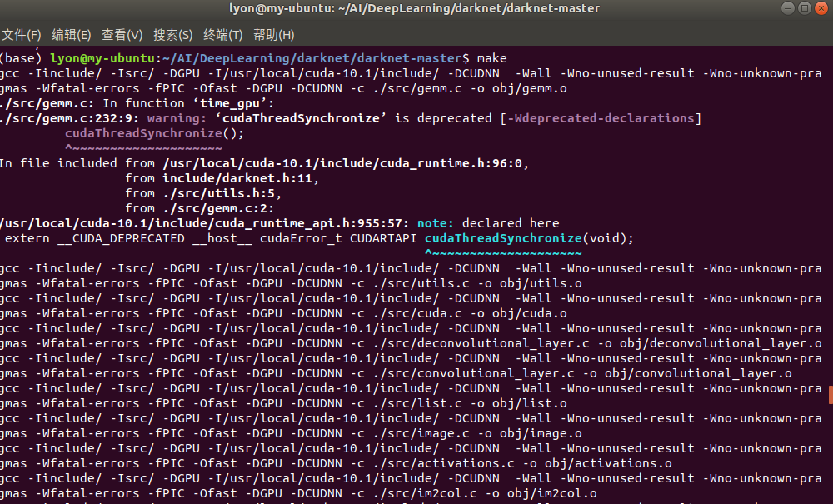Screen dimensions: 833x504
Task: Open the 查看(V) menu
Action: (122, 35)
